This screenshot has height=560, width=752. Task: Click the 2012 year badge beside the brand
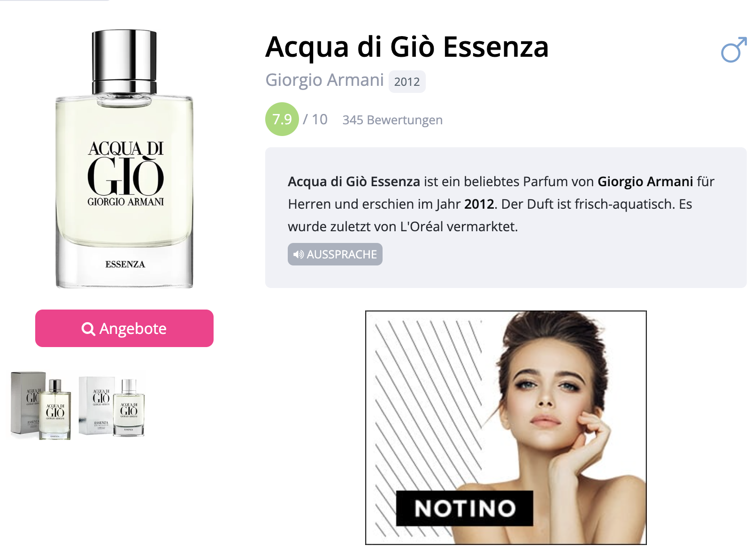[x=407, y=82]
